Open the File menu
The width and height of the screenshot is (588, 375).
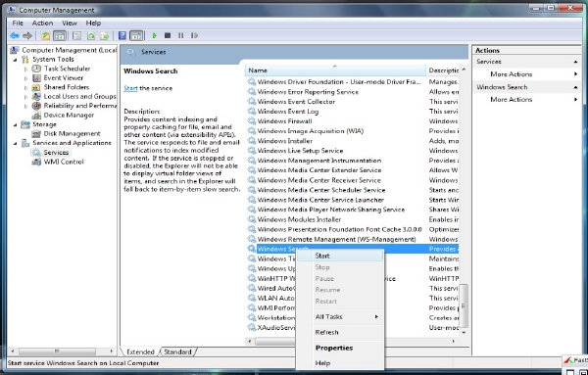click(x=18, y=23)
